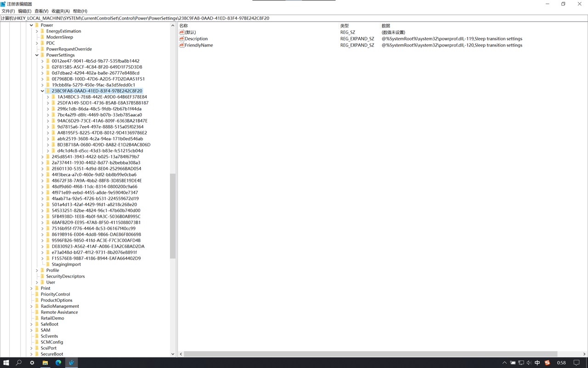Screen dimensions: 588x368
Task: Click the registry path address bar
Action: [x=294, y=18]
